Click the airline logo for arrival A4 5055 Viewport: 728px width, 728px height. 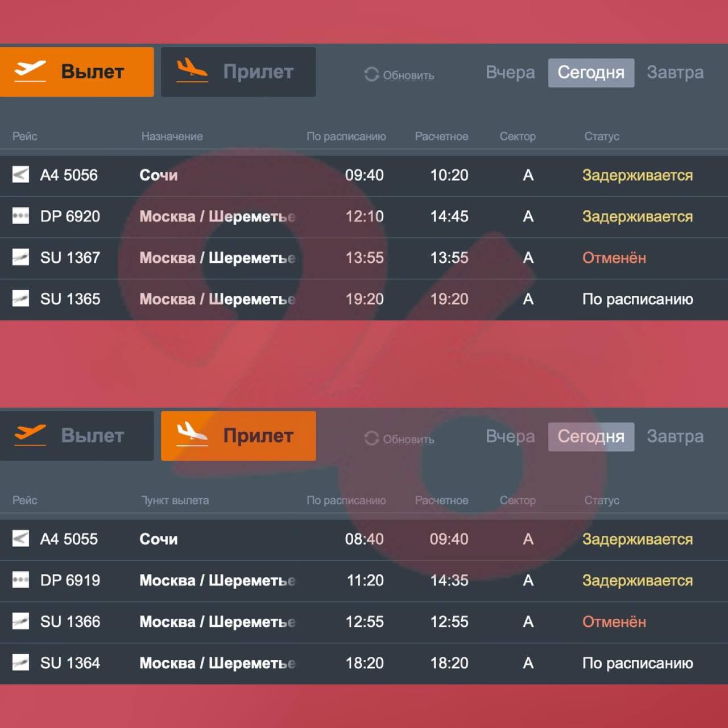tap(20, 539)
